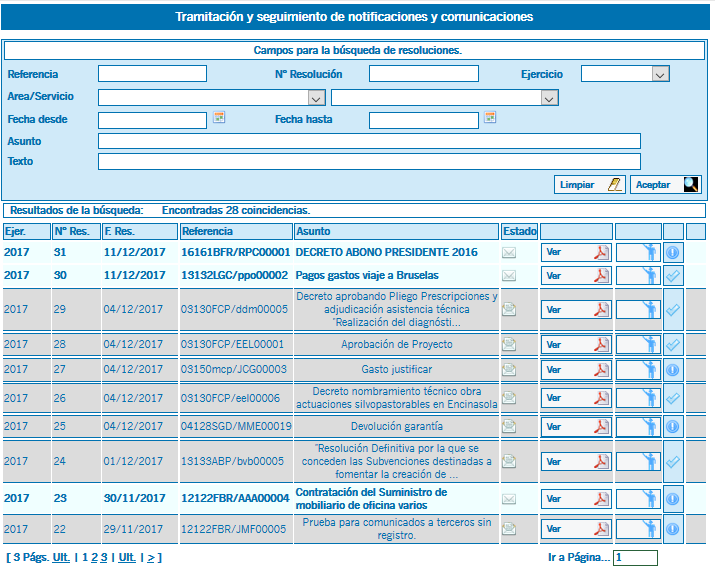Image resolution: width=715 pixels, height=571 pixels.
Task: Click asunto Contratación del Suministro de mobiliario
Action: coord(371,499)
